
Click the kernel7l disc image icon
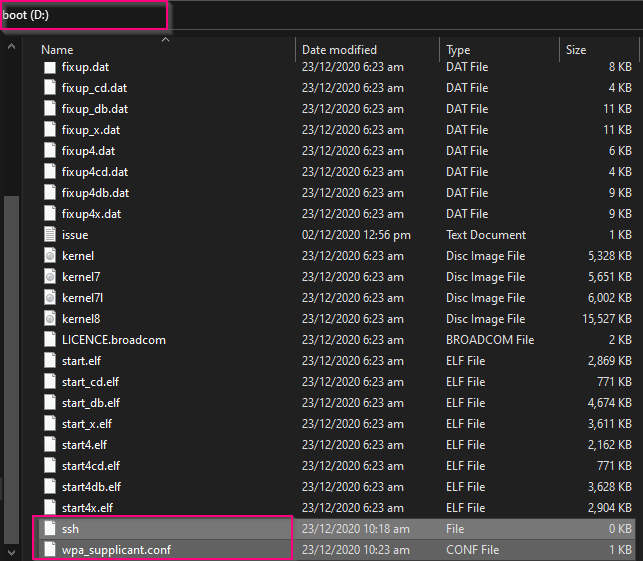(x=50, y=298)
